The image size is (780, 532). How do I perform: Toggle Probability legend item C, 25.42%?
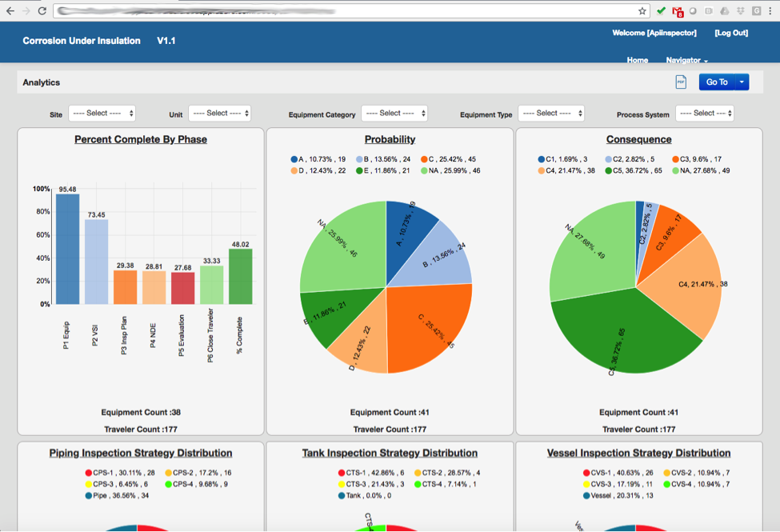click(x=448, y=159)
